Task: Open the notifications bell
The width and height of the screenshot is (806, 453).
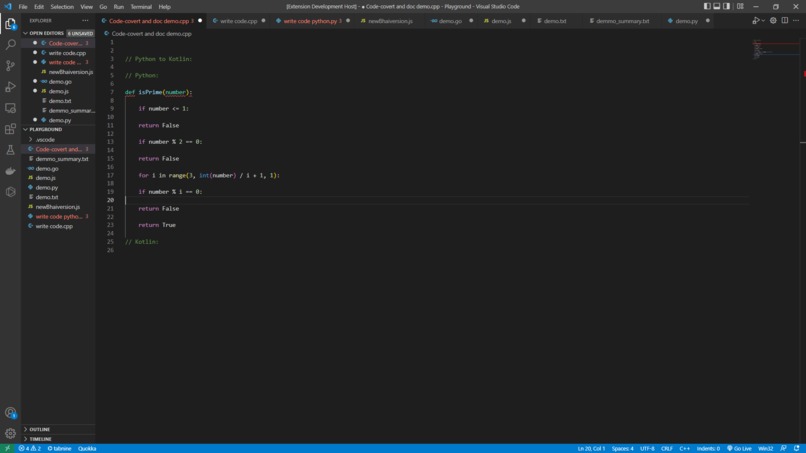Action: (796, 448)
